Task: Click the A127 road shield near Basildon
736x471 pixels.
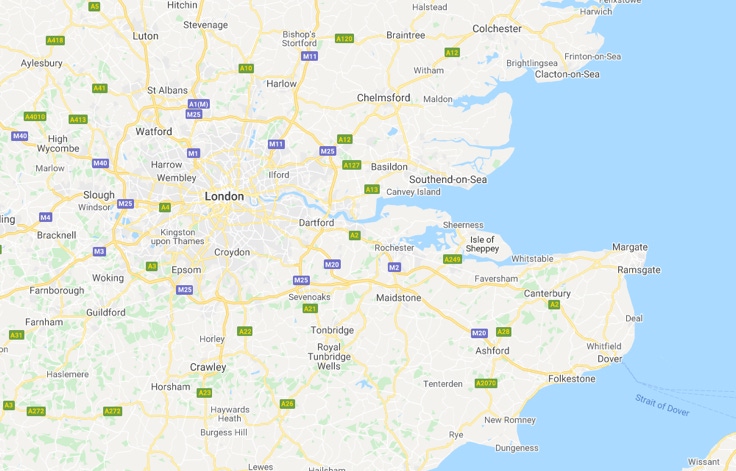Action: click(352, 165)
